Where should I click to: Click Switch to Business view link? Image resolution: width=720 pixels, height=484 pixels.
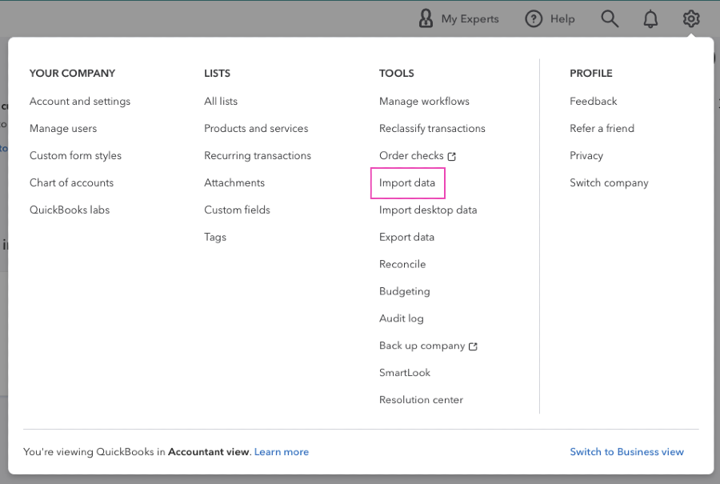pos(627,452)
